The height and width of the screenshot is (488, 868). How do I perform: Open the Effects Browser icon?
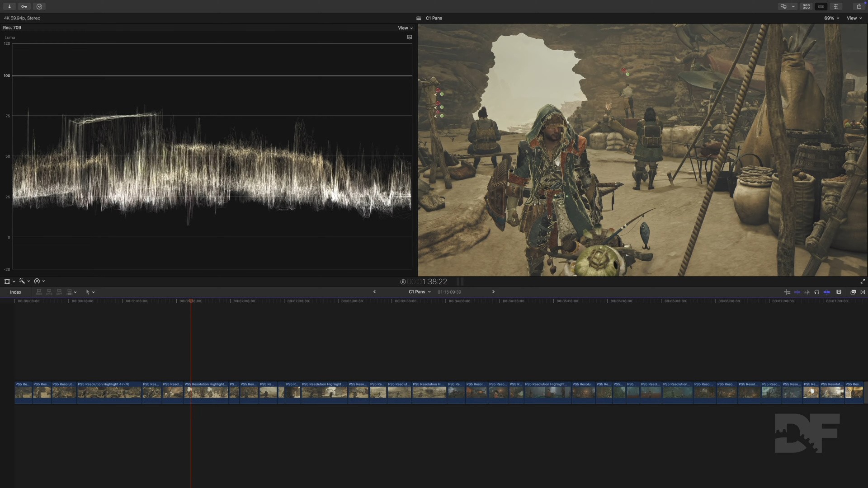point(853,292)
